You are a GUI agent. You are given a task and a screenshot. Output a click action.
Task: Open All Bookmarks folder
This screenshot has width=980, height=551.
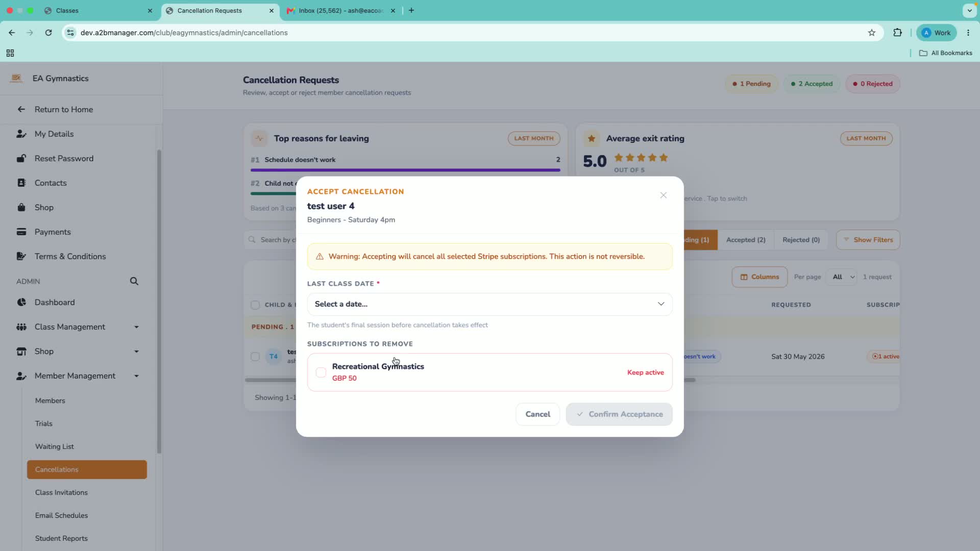pyautogui.click(x=946, y=53)
